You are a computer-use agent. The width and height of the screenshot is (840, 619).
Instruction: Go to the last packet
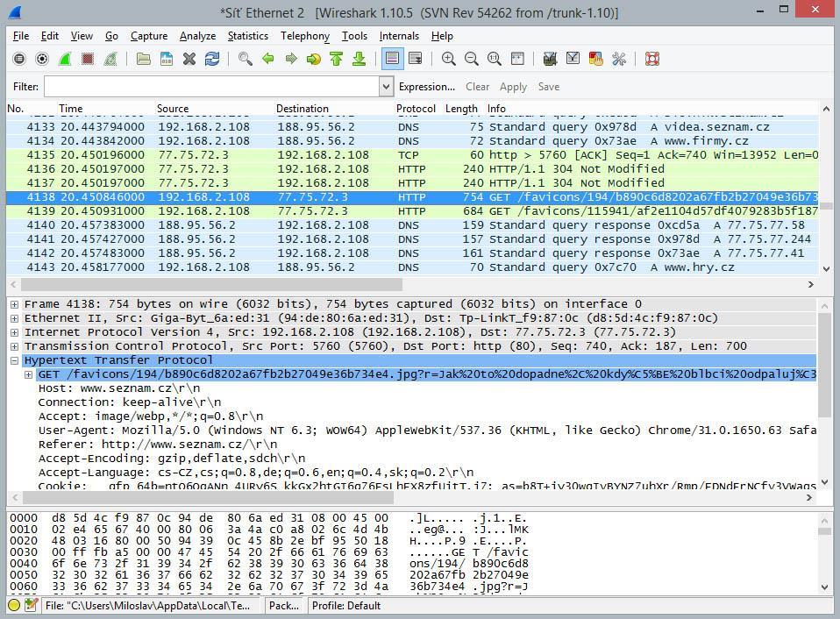coord(359,59)
